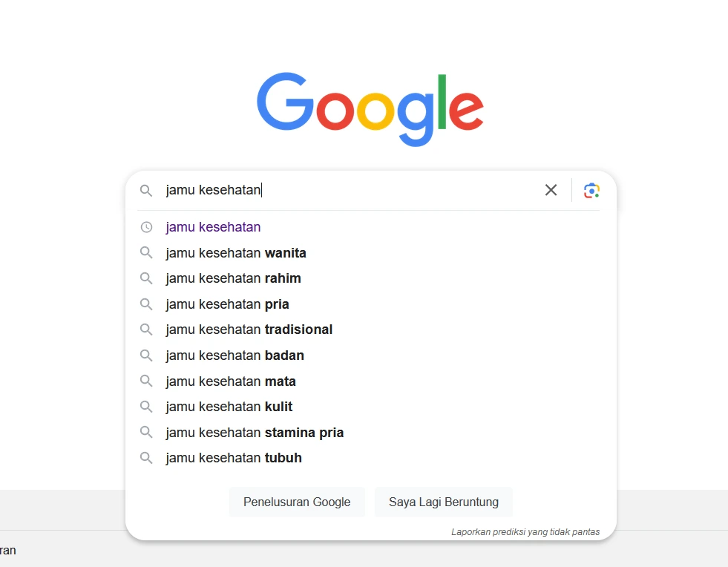Click search icon next to 'jamu kesehatan wanita'

(x=146, y=252)
